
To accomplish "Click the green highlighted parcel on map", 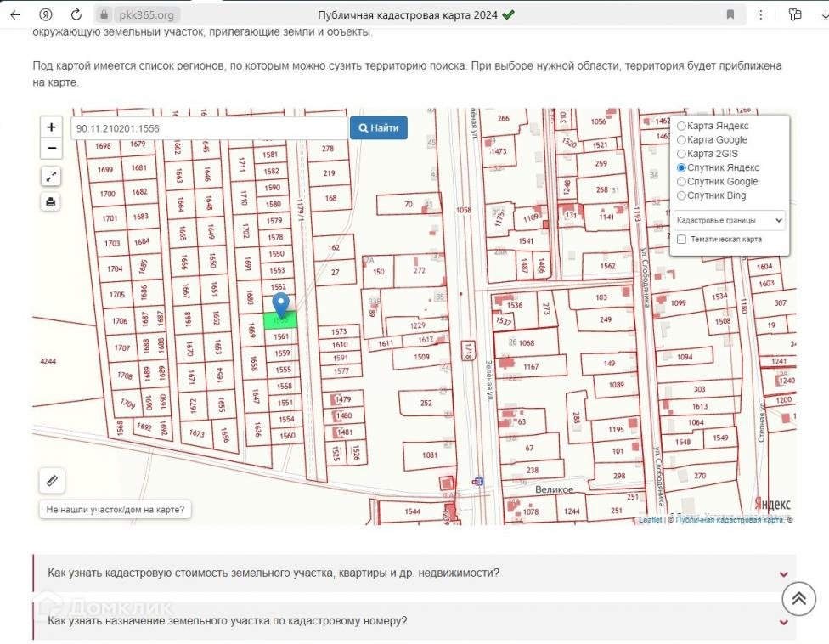I will pos(280,320).
